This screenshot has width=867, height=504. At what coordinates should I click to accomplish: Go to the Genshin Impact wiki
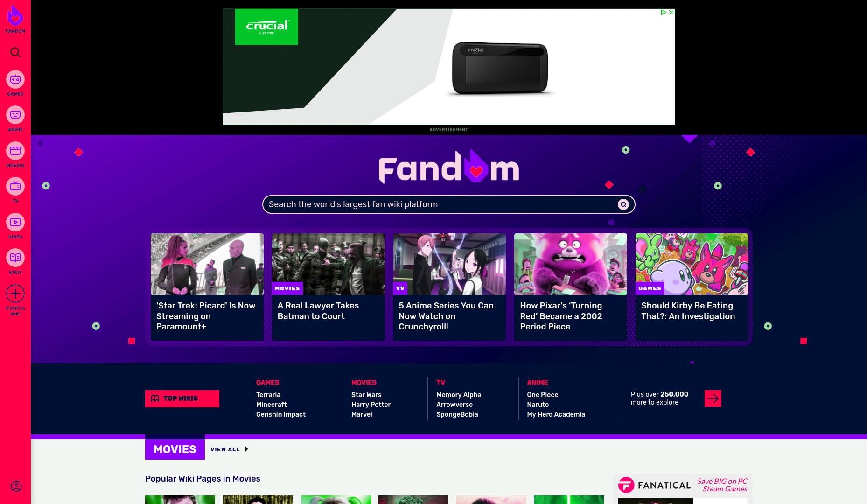coord(281,414)
